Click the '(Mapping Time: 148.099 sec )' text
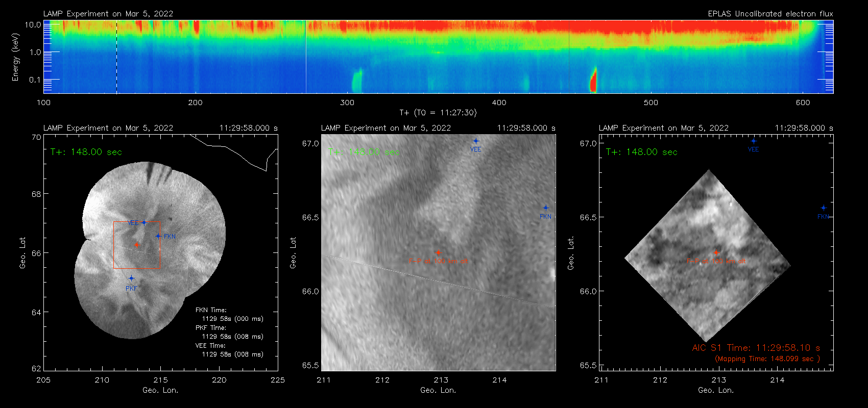Screen dimensions: 868x408 tap(767, 359)
